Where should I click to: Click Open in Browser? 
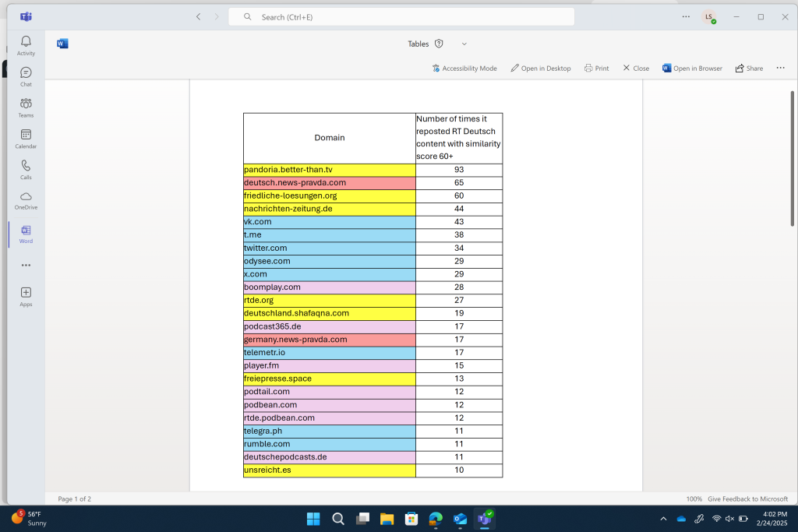[692, 68]
